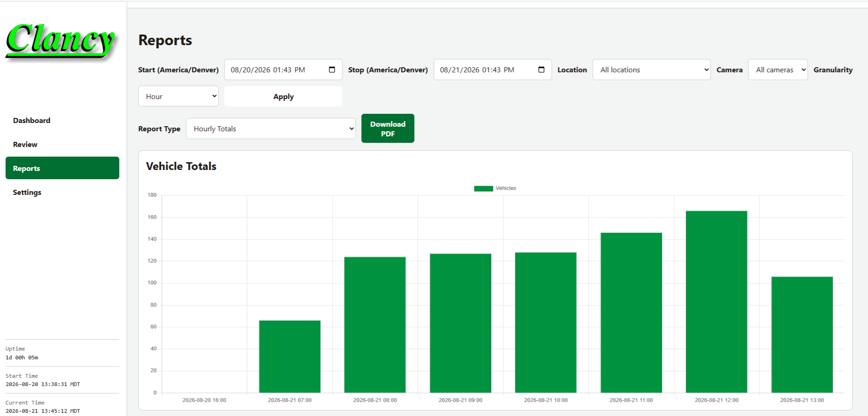Click the 100 y-axis label

[152, 283]
